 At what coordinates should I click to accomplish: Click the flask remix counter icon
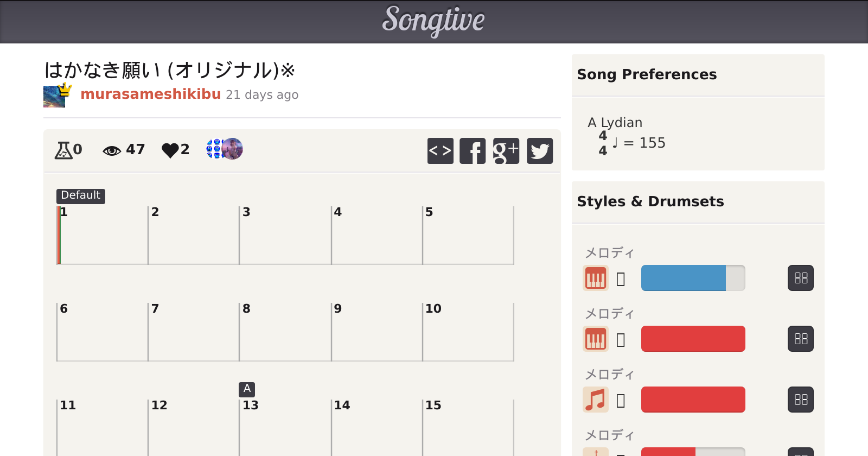click(63, 150)
